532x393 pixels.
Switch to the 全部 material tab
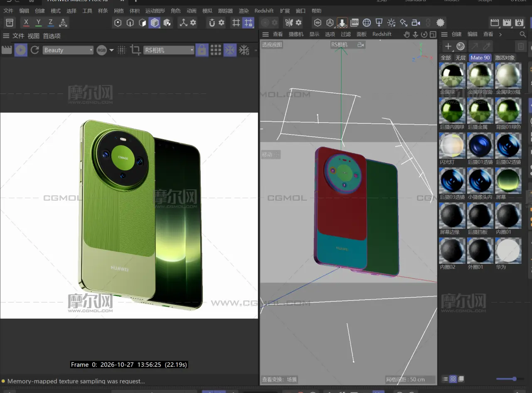coord(446,58)
